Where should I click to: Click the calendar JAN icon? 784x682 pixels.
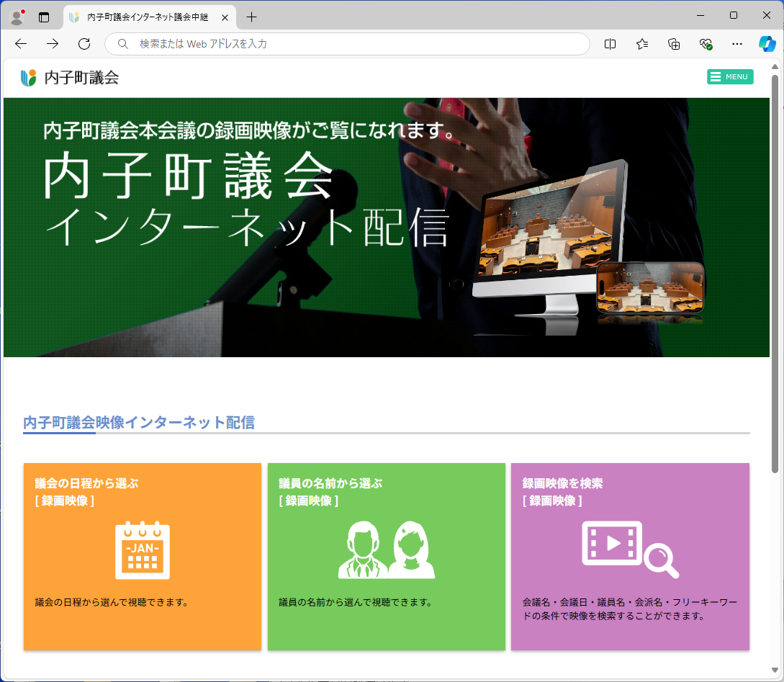143,550
